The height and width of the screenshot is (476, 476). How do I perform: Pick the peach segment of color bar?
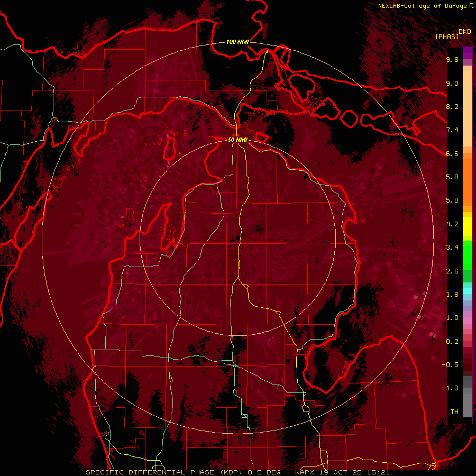pos(467,106)
